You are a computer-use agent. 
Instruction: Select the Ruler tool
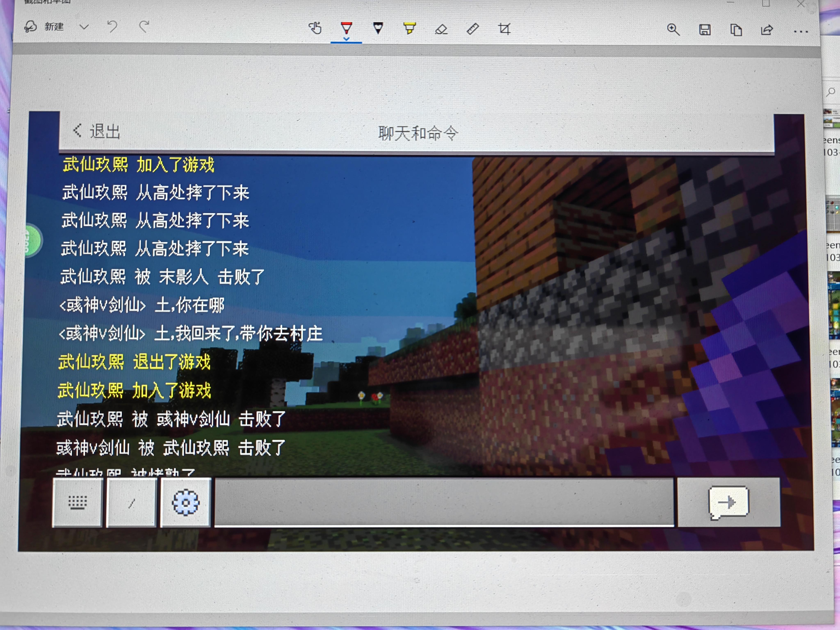coord(472,29)
